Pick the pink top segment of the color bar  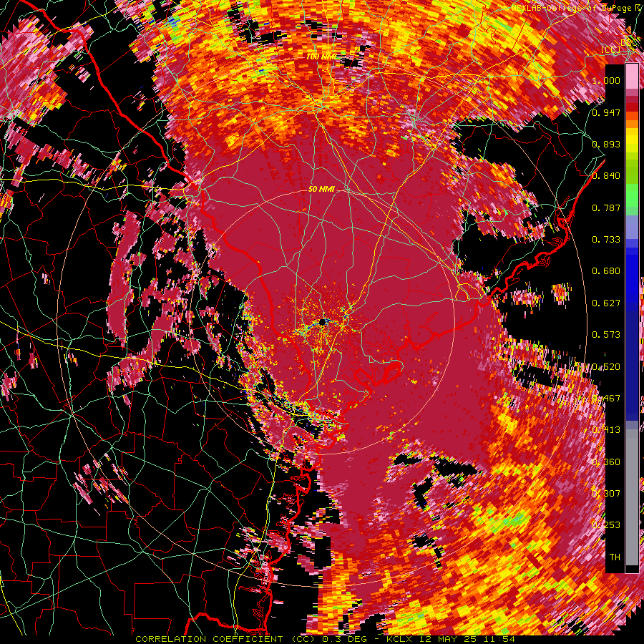click(632, 77)
